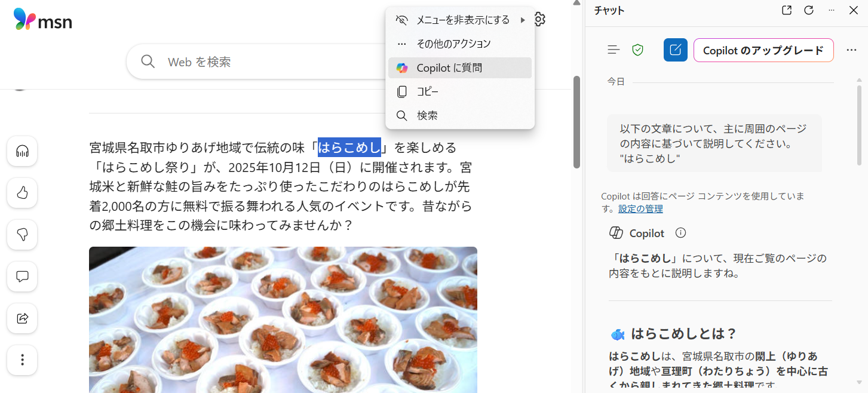Open the comments speech bubble icon
The height and width of the screenshot is (393, 868).
(22, 277)
